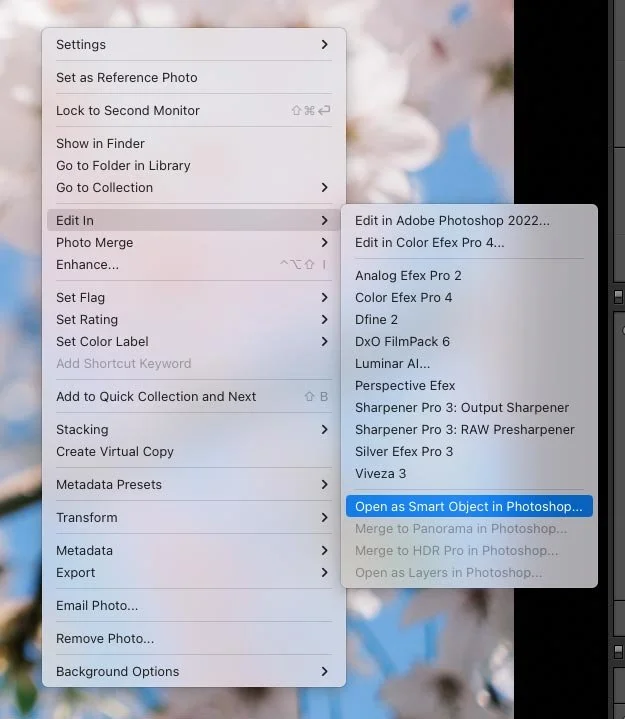
Task: Open the Set Rating submenu
Action: point(194,320)
